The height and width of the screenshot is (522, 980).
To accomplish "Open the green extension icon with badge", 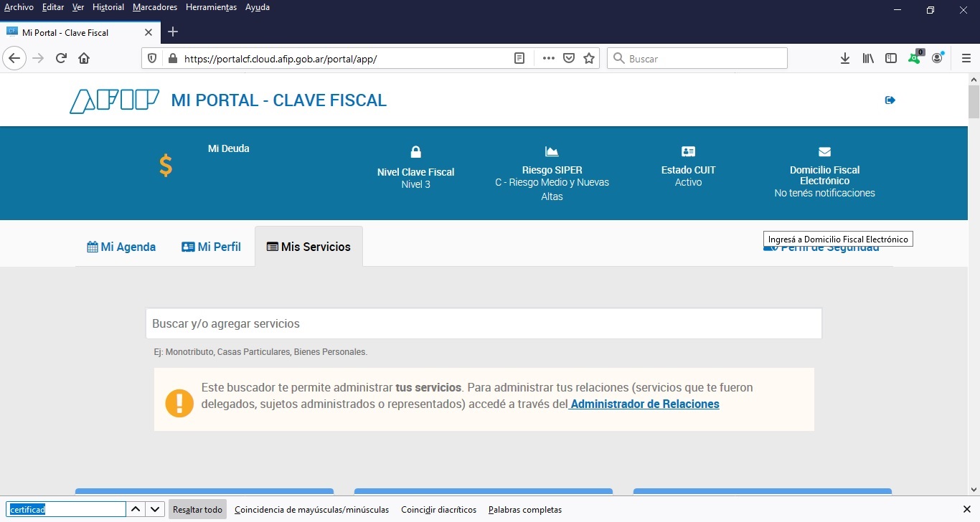I will tap(915, 58).
